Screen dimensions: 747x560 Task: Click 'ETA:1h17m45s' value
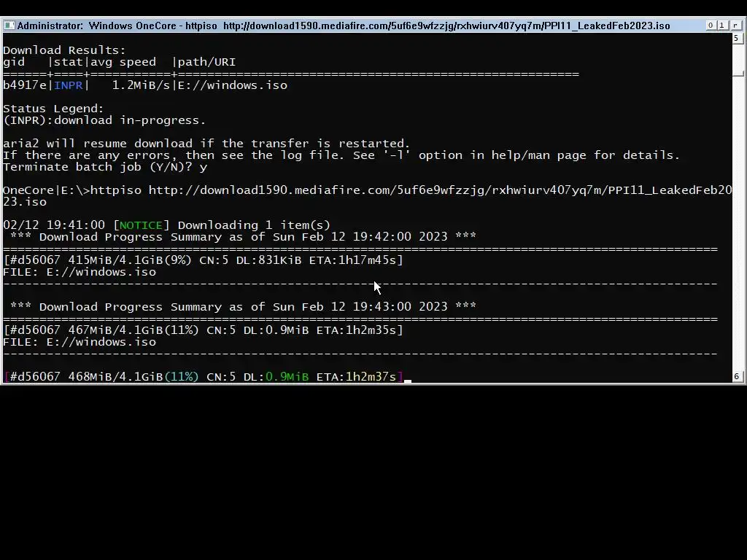tap(356, 260)
